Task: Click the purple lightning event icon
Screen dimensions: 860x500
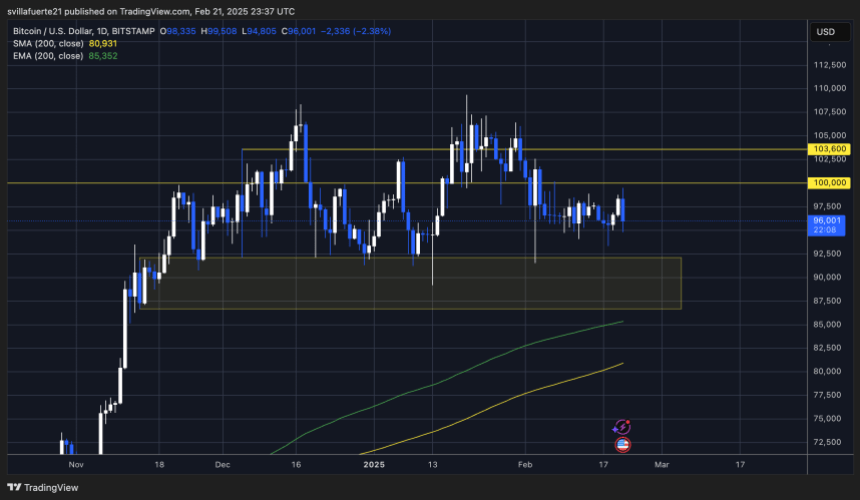Action: [622, 427]
